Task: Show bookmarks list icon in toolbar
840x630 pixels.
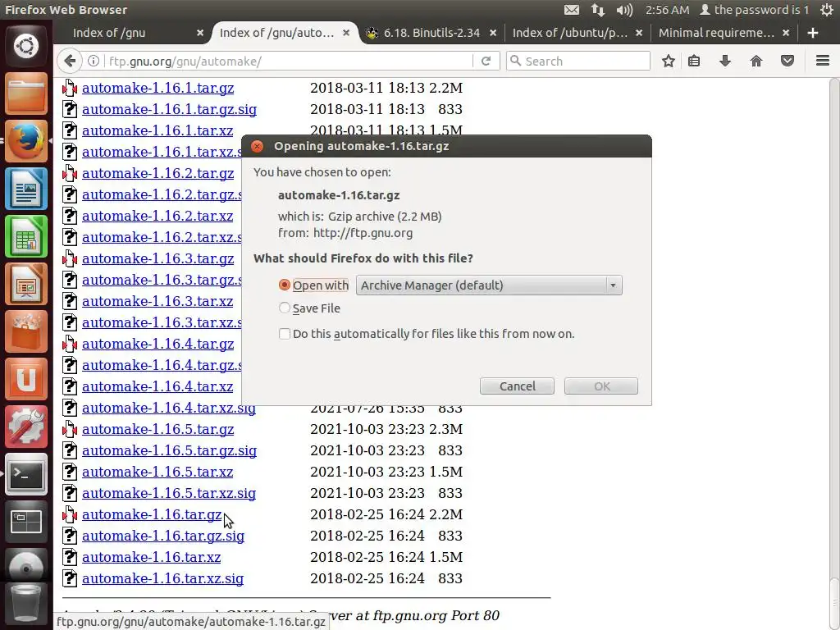Action: click(694, 61)
